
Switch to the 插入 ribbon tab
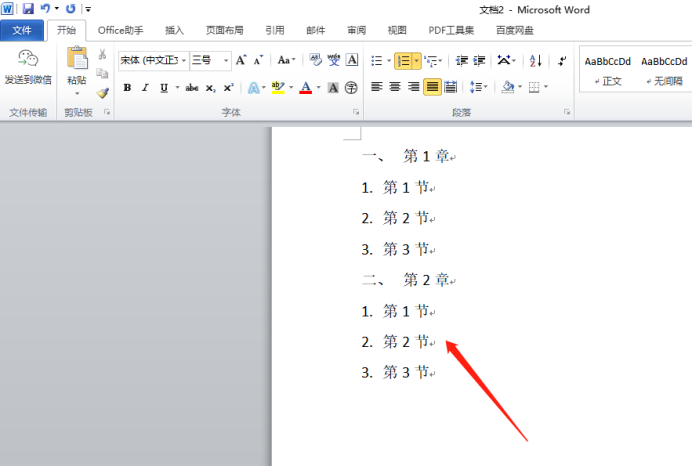(174, 30)
